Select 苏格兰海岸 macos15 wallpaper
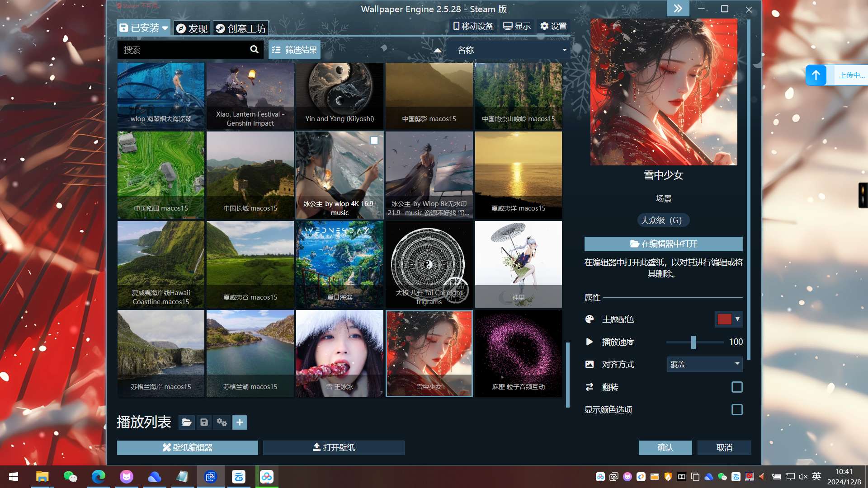The width and height of the screenshot is (868, 488). coord(160,353)
